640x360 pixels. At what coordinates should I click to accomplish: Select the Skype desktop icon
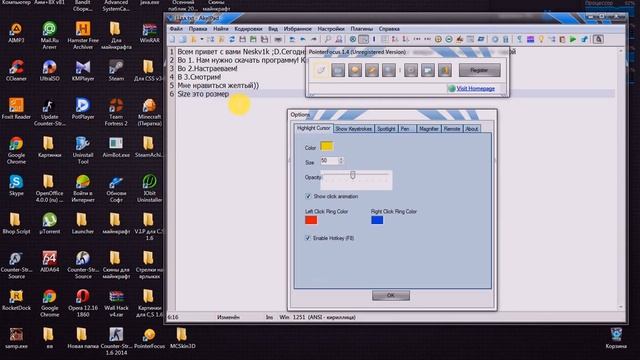(x=16, y=185)
